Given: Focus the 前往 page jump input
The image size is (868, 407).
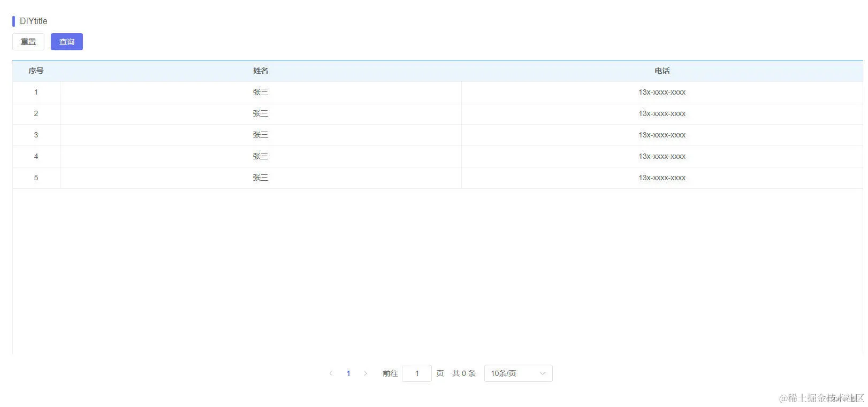Looking at the screenshot, I should click(417, 373).
